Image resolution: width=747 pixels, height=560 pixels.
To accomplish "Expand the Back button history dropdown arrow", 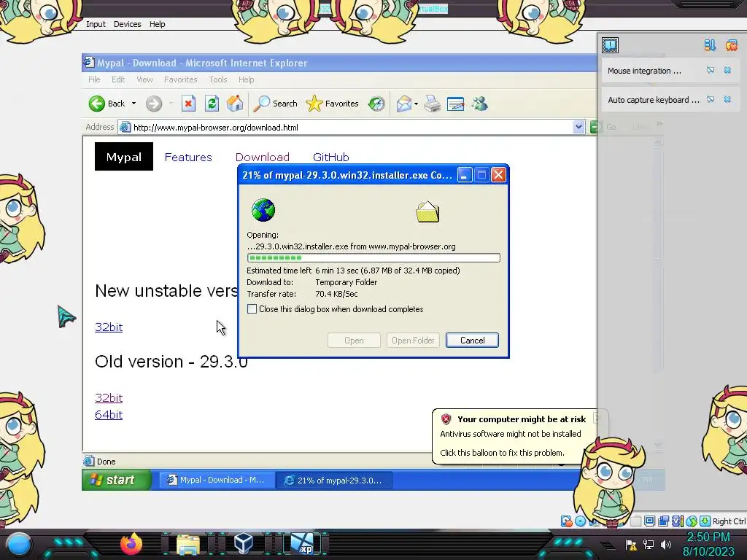I will 134,104.
